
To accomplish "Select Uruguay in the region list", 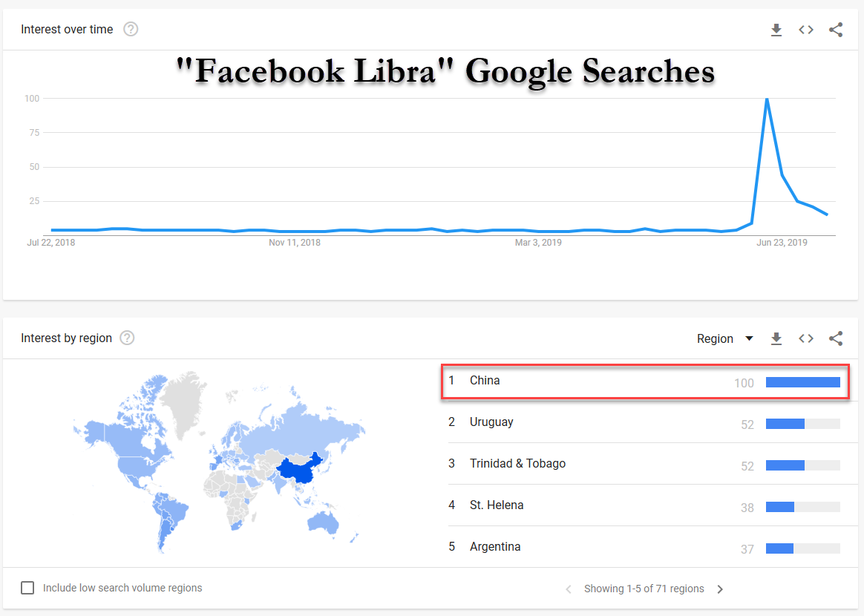I will [x=645, y=422].
